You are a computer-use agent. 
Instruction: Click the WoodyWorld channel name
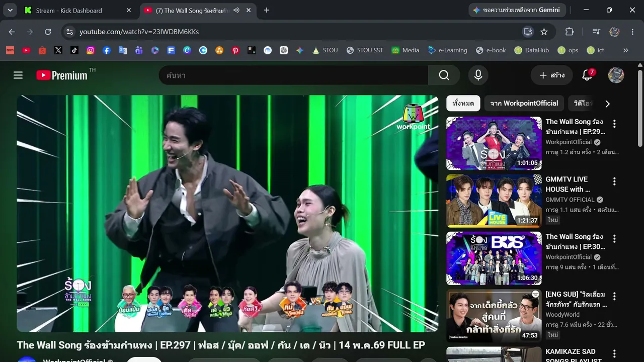pos(562,315)
